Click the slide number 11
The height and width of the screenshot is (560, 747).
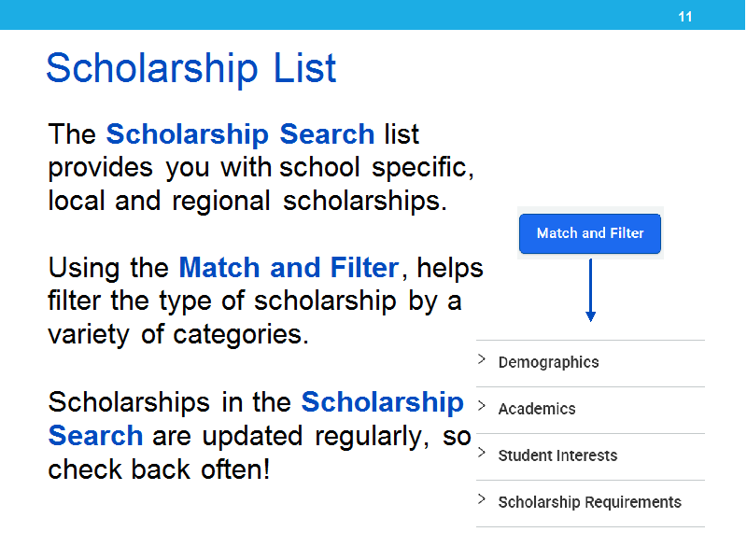click(x=685, y=17)
